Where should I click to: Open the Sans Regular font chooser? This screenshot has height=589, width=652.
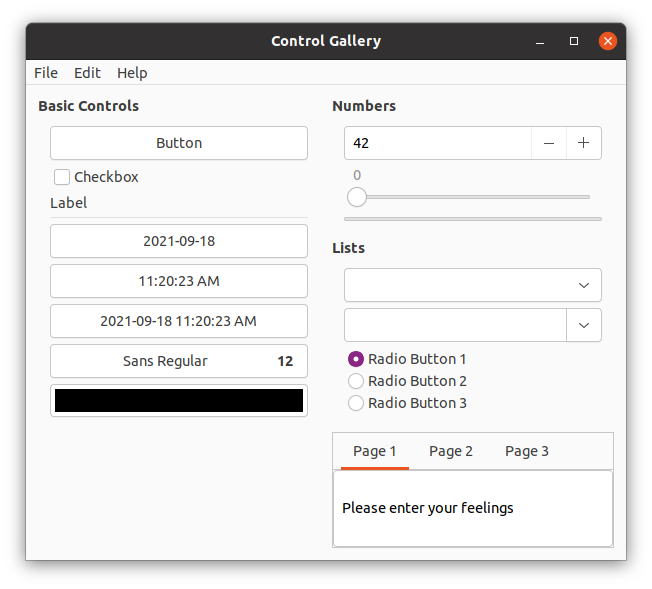[x=179, y=361]
